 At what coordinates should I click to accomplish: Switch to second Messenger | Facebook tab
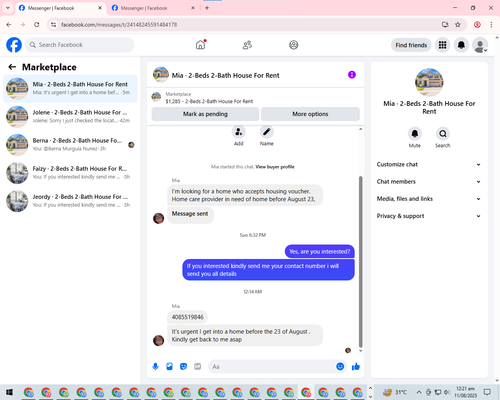153,8
